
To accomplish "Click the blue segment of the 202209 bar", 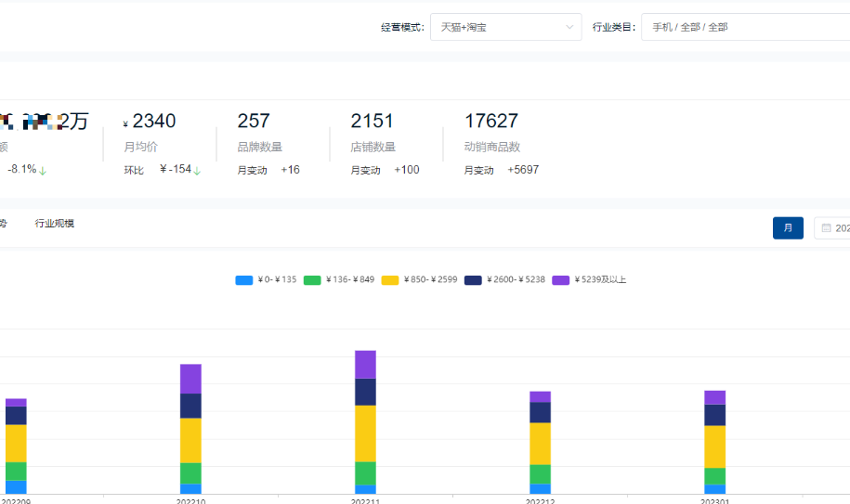I will (x=16, y=486).
